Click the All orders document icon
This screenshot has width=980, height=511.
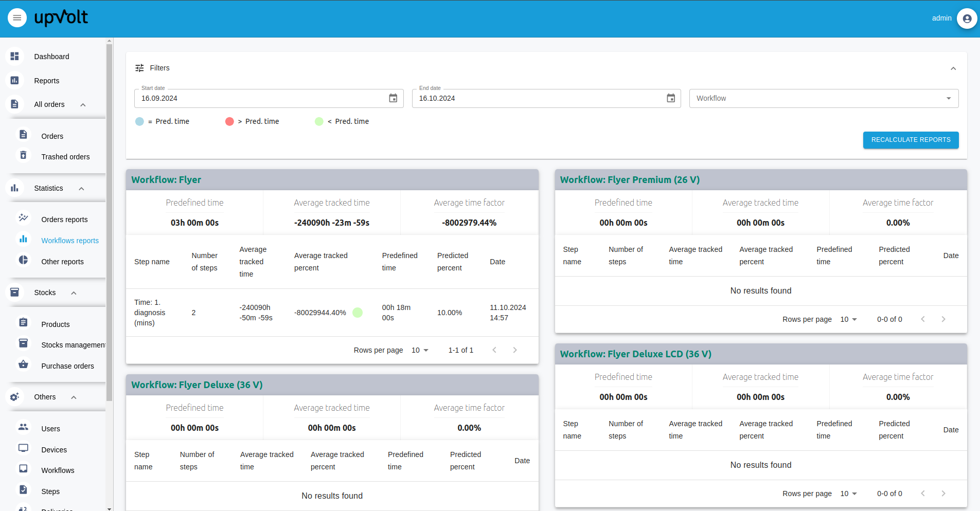point(14,104)
